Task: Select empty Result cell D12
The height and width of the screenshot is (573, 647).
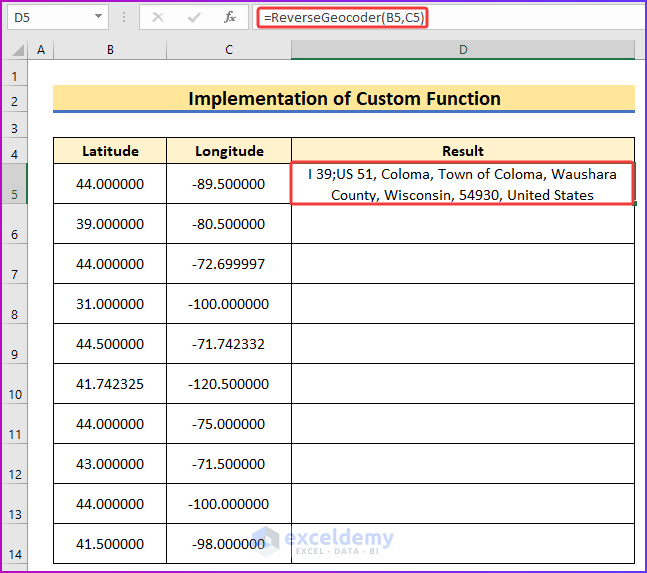Action: tap(463, 464)
